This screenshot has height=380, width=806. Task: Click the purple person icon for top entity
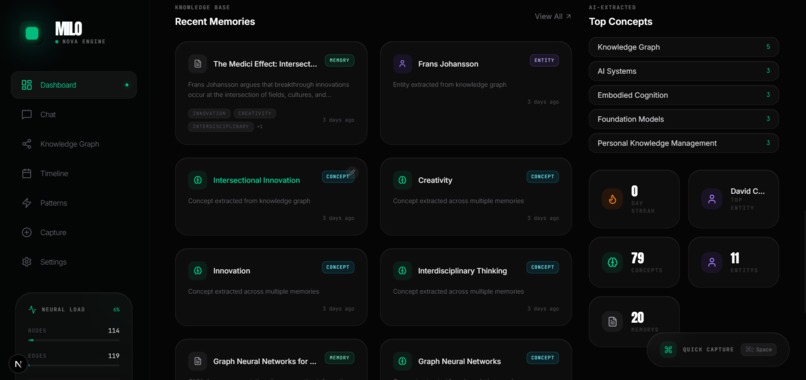tap(711, 199)
